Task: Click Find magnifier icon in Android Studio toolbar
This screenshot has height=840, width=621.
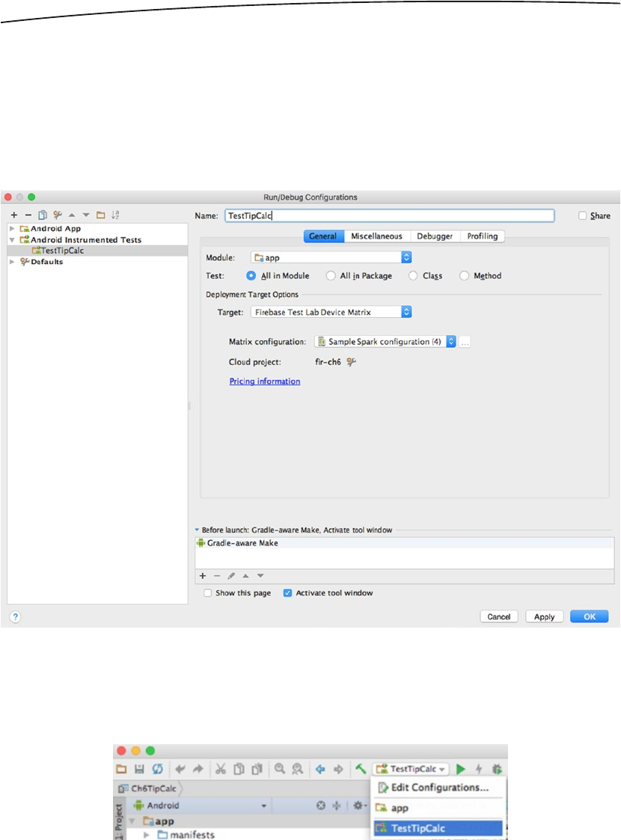Action: tap(280, 769)
